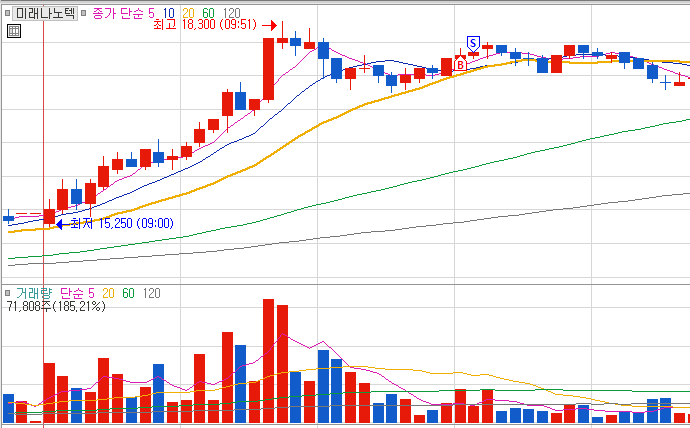Select the green 60-period price average label
This screenshot has height=428, width=690.
(x=208, y=14)
